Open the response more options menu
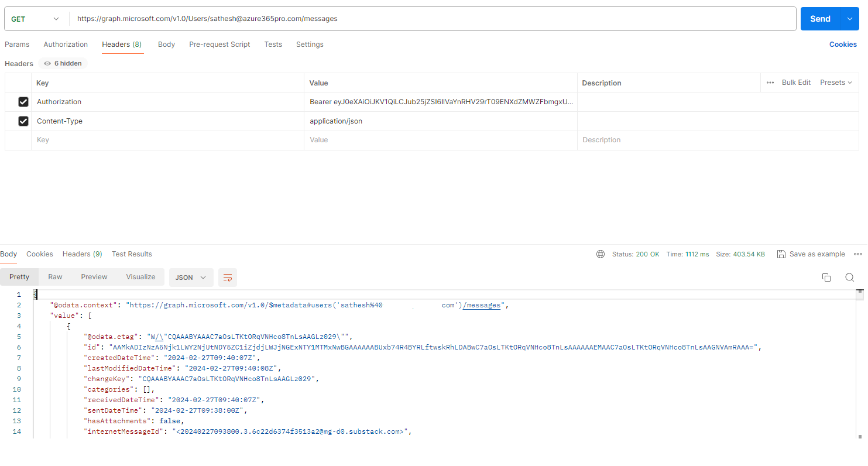868x466 pixels. (x=858, y=254)
